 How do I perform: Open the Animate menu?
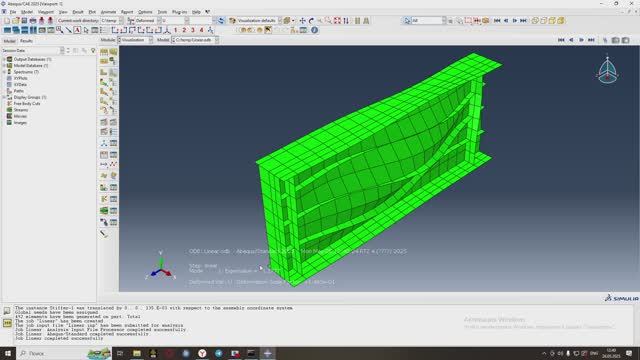[x=108, y=12]
